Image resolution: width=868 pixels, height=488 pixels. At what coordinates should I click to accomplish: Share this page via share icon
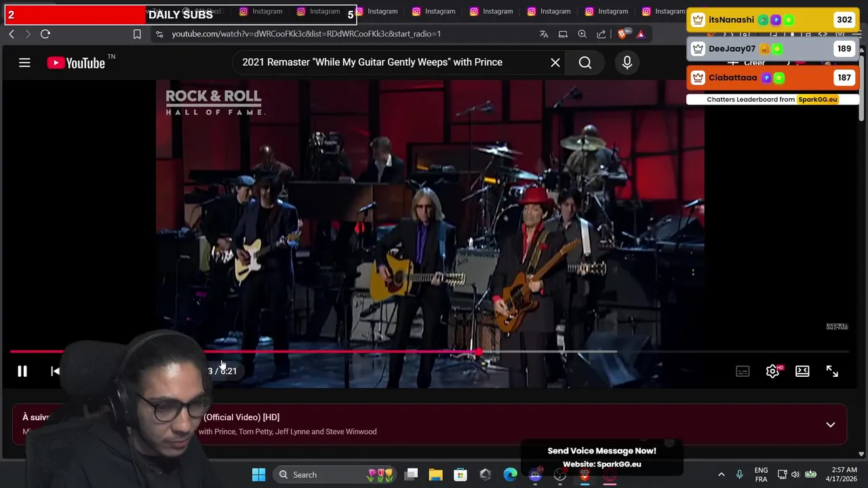601,34
